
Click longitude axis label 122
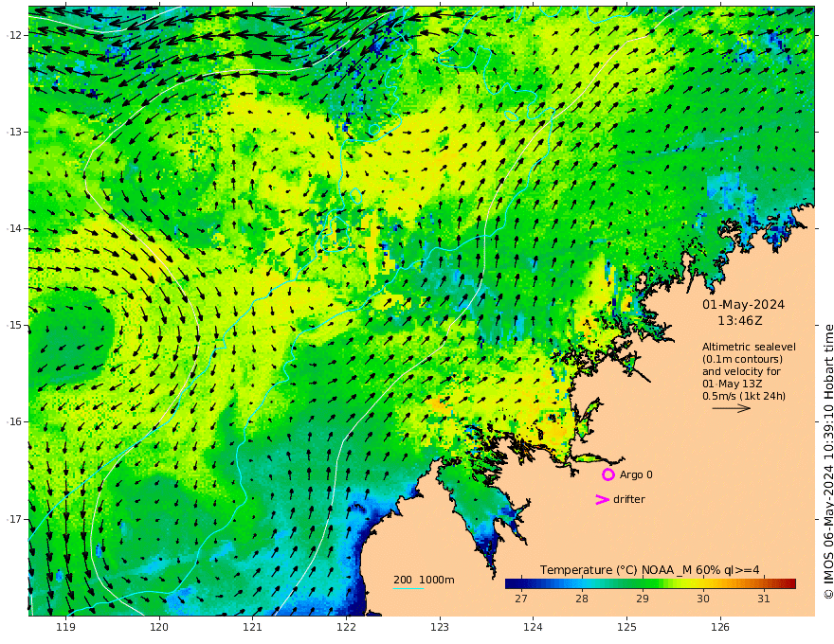pyautogui.click(x=346, y=627)
